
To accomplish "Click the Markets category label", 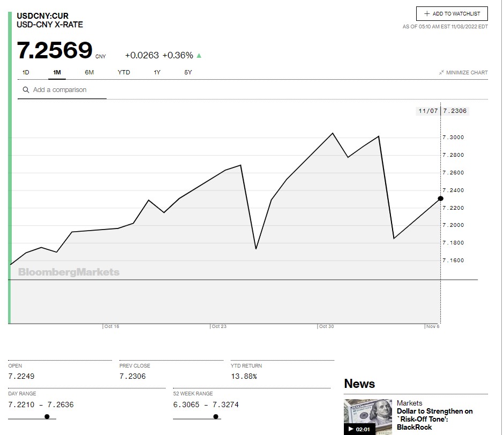I will tap(409, 403).
